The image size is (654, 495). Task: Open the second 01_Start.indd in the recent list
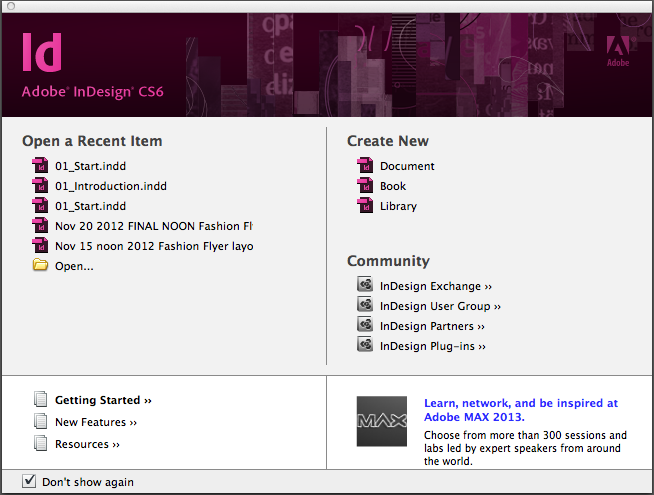(91, 206)
